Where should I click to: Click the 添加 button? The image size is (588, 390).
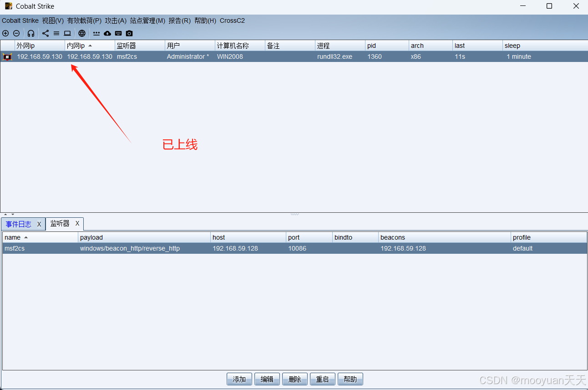coord(239,379)
